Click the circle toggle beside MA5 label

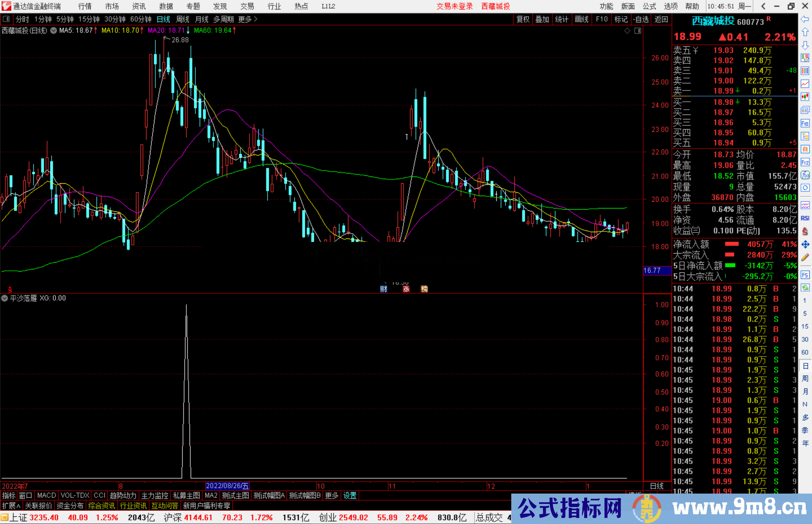53,31
